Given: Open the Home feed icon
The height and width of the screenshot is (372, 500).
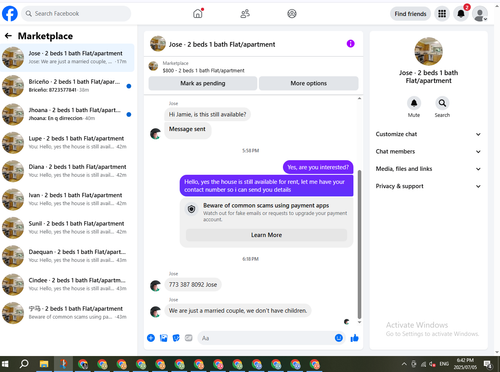Looking at the screenshot, I should [198, 14].
